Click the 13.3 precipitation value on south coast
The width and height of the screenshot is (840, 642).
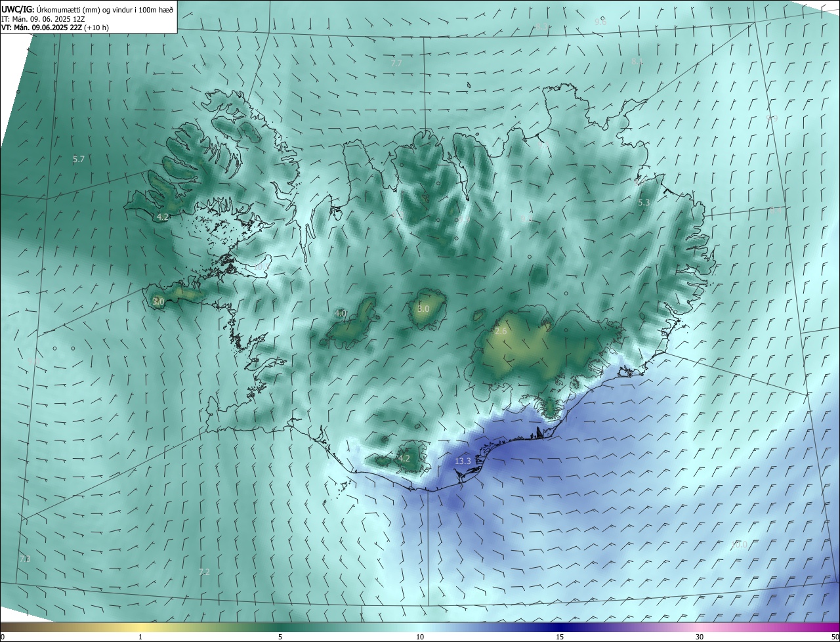463,461
